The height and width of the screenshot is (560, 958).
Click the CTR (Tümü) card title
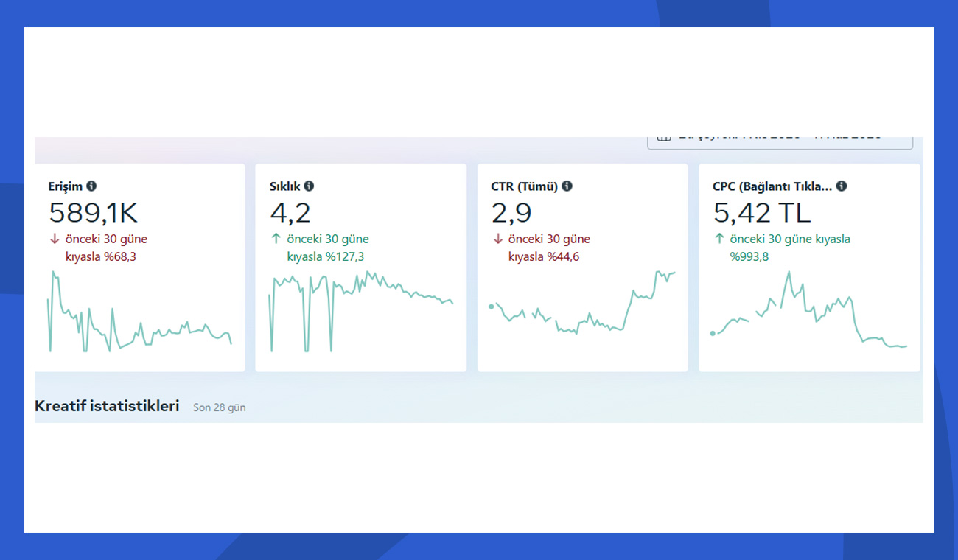pos(524,186)
